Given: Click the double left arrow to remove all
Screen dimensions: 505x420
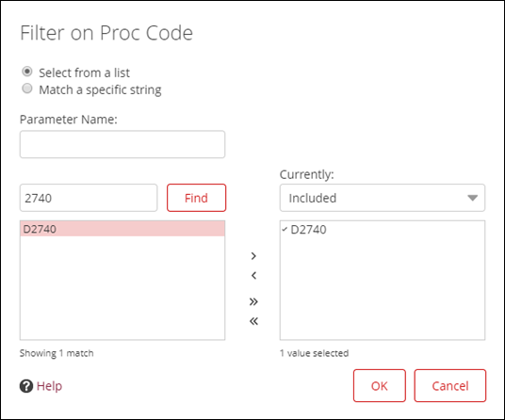Looking at the screenshot, I should (x=253, y=321).
